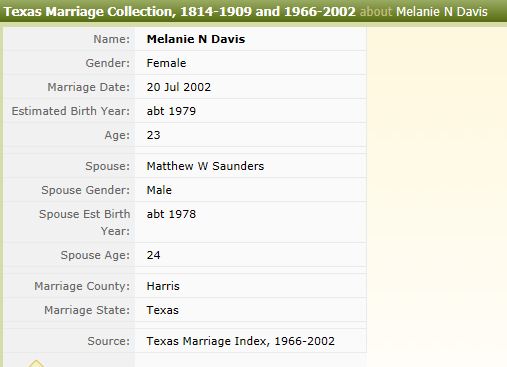Image resolution: width=507 pixels, height=367 pixels.
Task: Click the 'Marriage County:' field label
Action: click(x=82, y=286)
